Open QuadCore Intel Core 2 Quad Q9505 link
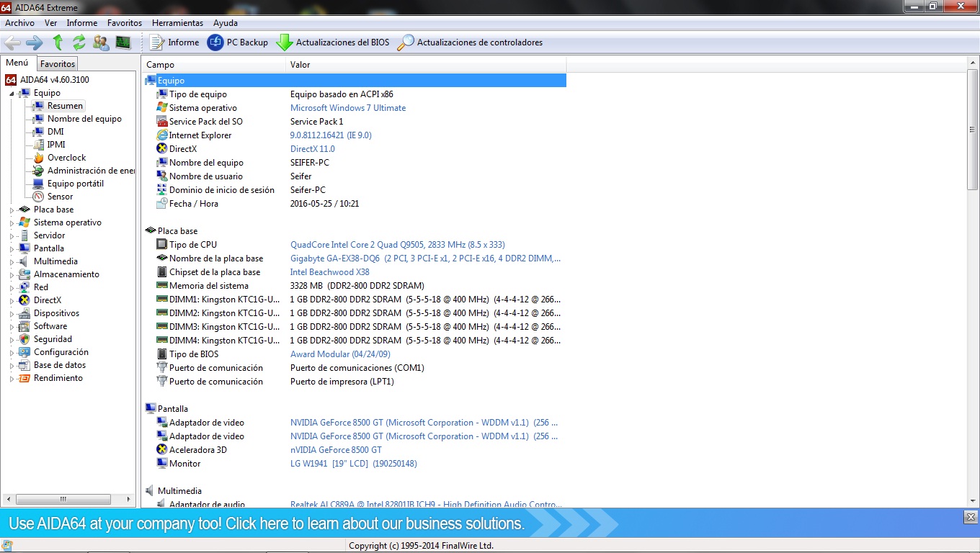This screenshot has width=980, height=553. click(398, 245)
